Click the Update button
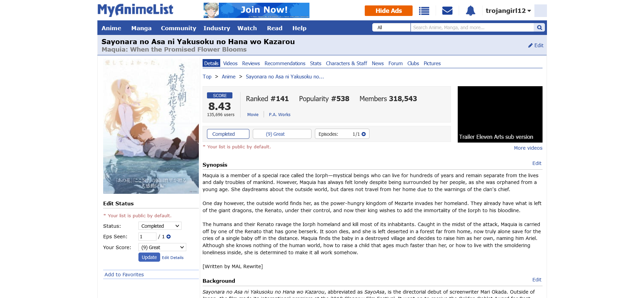Image resolution: width=644 pixels, height=298 pixels. pyautogui.click(x=149, y=257)
